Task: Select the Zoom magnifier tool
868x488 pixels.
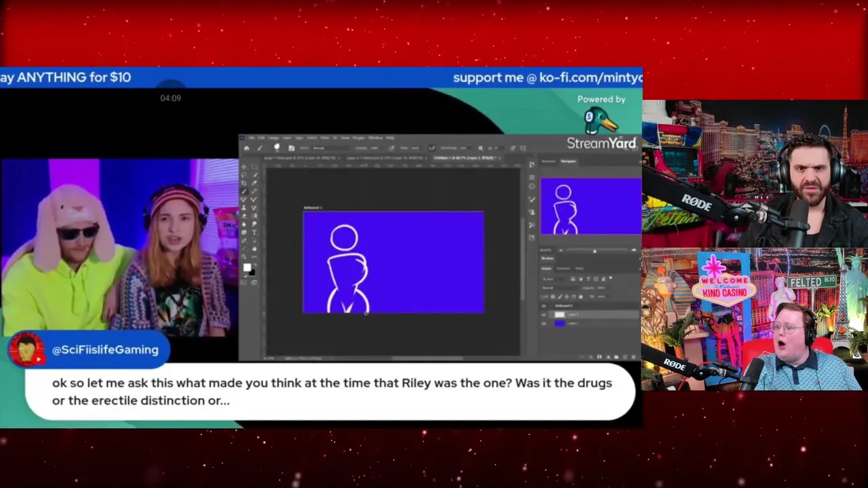Action: [x=244, y=257]
